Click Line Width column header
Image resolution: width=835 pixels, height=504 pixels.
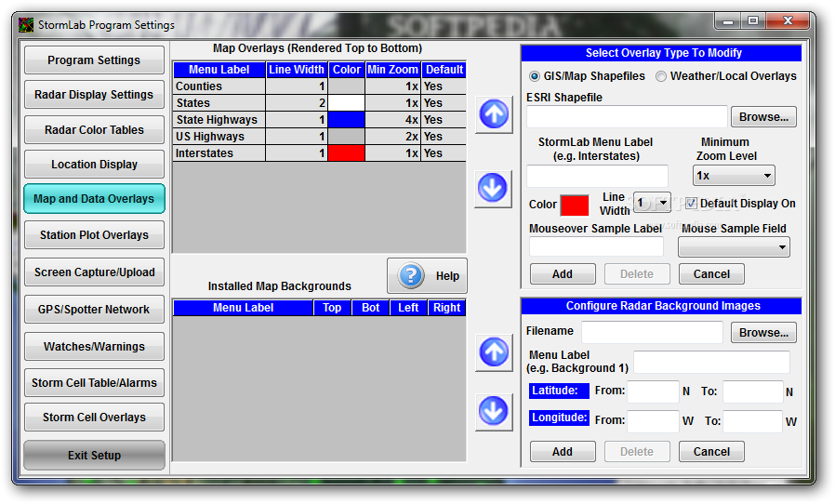[x=296, y=70]
